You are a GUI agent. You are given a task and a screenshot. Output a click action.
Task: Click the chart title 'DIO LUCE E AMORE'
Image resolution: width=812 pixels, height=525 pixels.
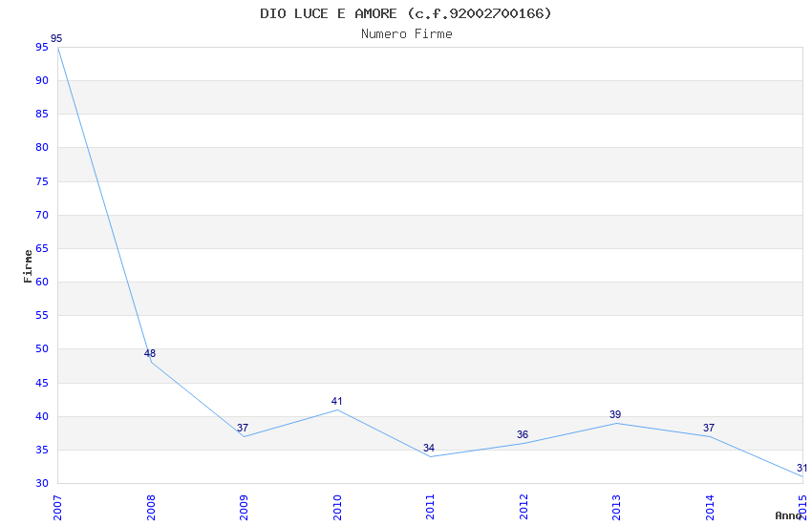coord(329,13)
